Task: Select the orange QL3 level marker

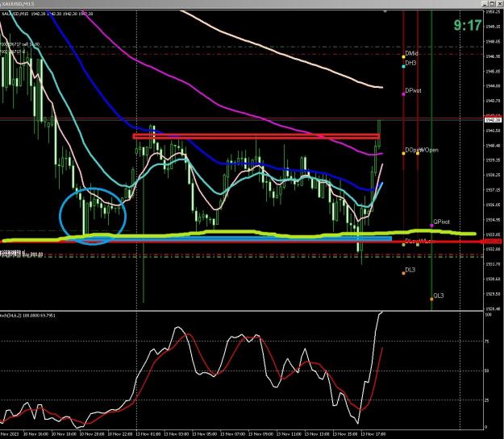Action: (431, 299)
